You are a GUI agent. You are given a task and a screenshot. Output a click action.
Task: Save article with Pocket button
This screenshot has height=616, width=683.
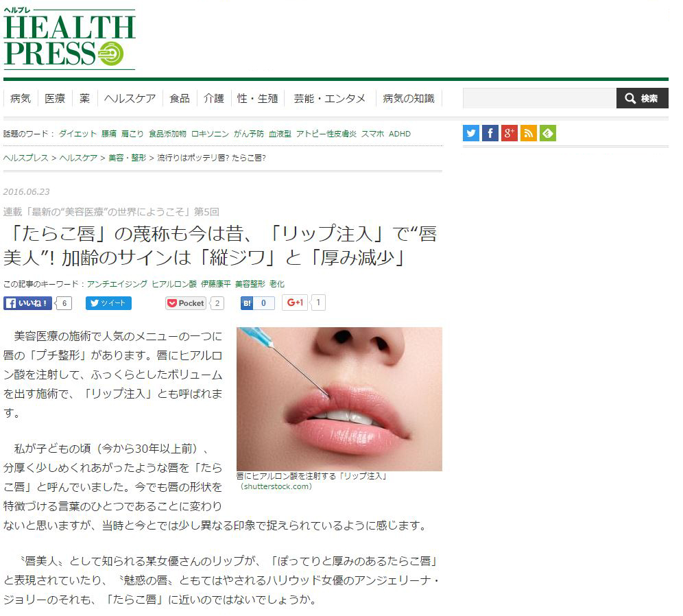pyautogui.click(x=186, y=303)
